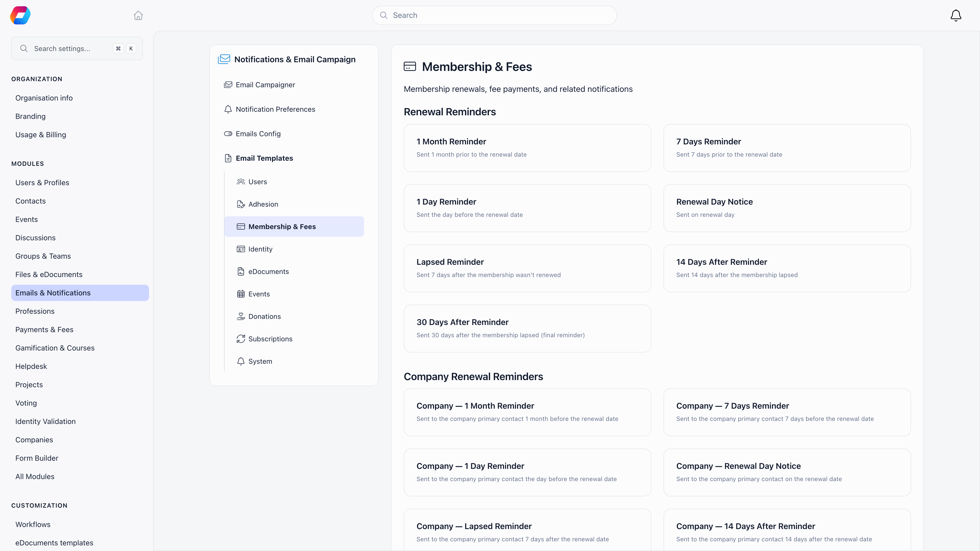
Task: Open the 14 Days After Reminder card
Action: point(787,268)
